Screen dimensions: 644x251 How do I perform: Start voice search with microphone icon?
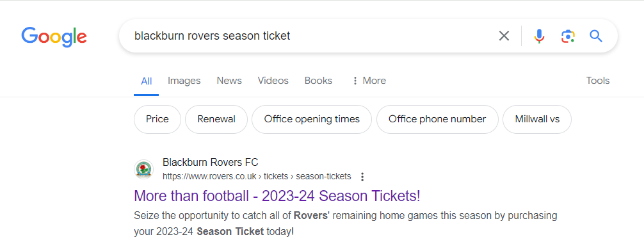(539, 36)
